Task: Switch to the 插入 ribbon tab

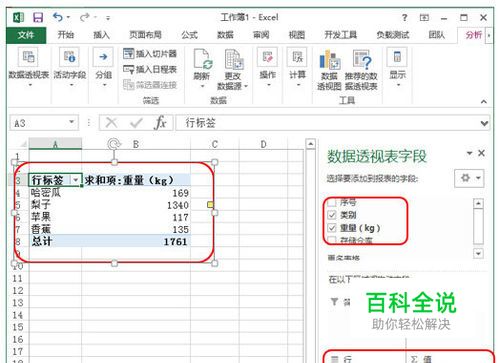Action: (101, 35)
